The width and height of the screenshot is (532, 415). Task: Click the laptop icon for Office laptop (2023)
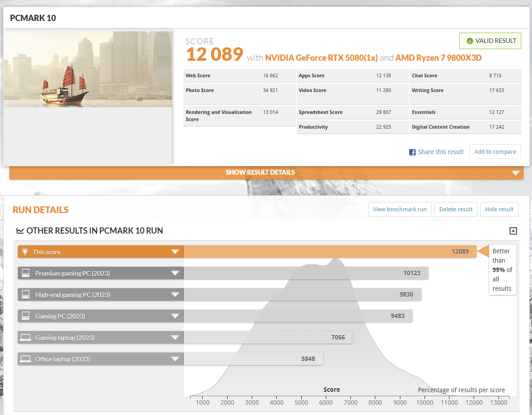point(25,359)
